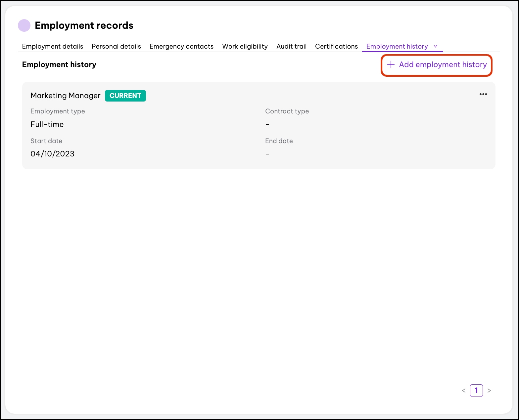This screenshot has height=420, width=519.
Task: Open the Work eligibility tab
Action: [245, 46]
